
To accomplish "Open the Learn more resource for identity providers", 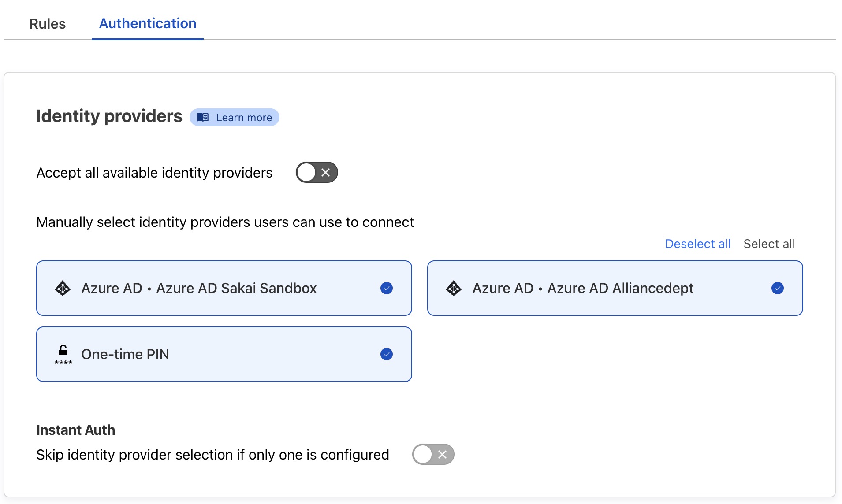I will [x=234, y=117].
